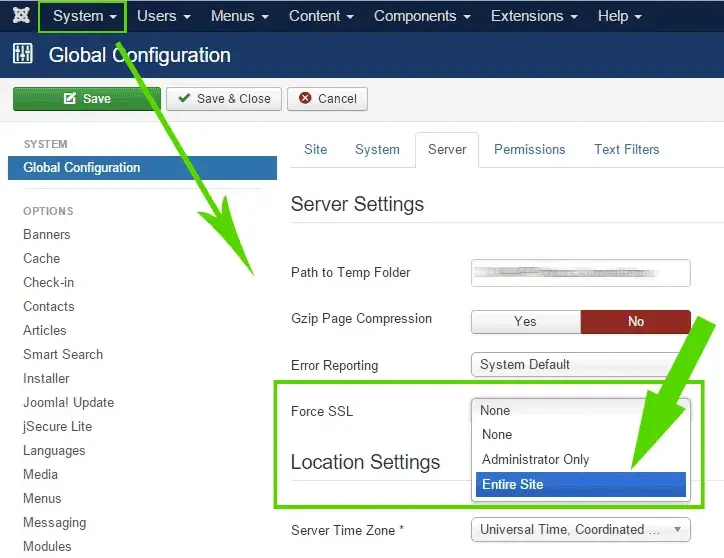Switch to the Permissions tab
The image size is (724, 558).
(x=530, y=150)
